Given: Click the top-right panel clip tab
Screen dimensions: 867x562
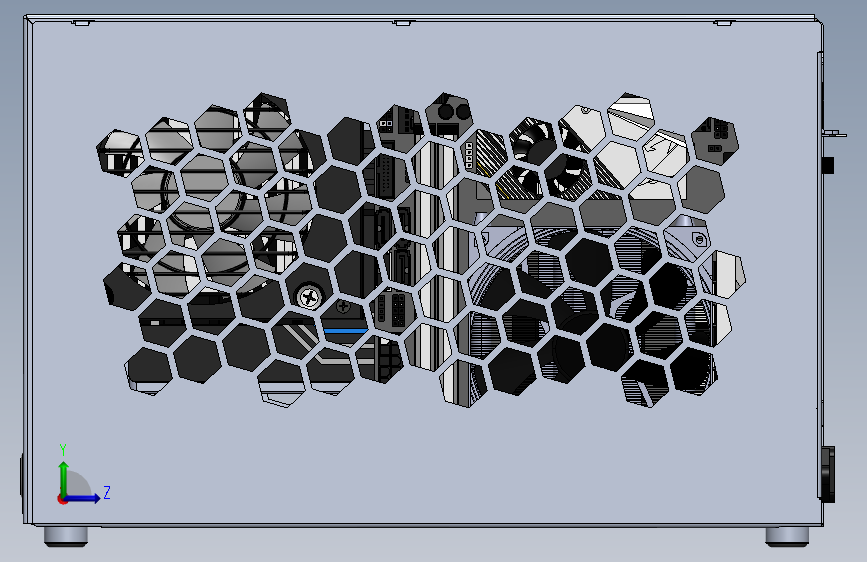Looking at the screenshot, I should pos(723,23).
